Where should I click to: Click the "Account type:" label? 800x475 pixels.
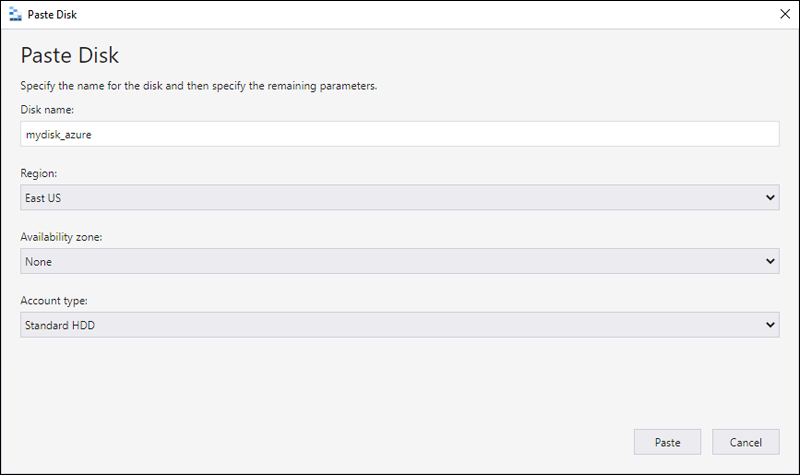coord(53,300)
